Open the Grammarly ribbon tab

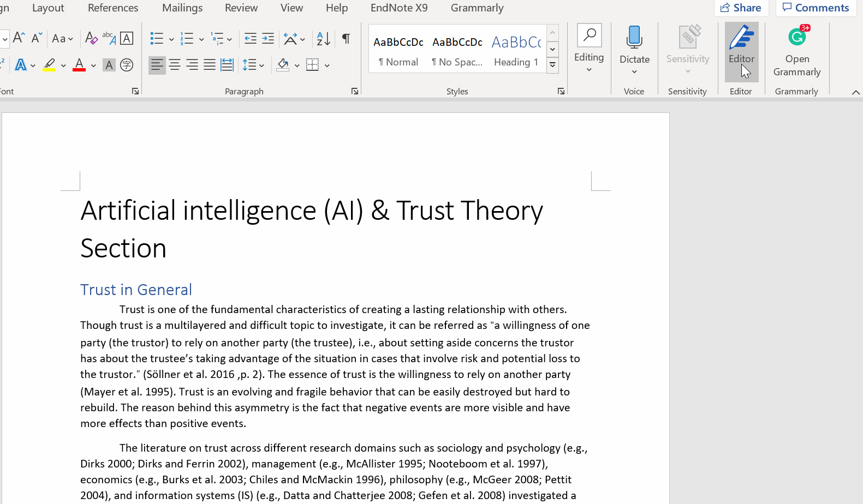point(477,8)
